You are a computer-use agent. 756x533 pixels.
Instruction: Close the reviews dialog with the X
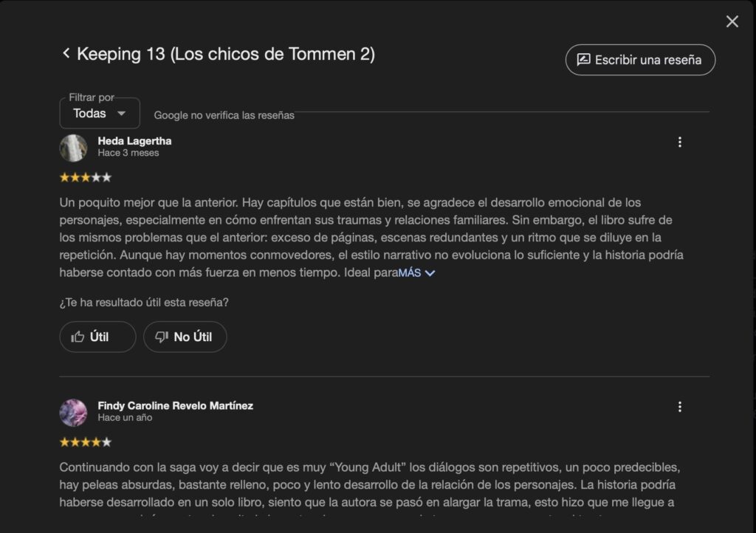[732, 21]
